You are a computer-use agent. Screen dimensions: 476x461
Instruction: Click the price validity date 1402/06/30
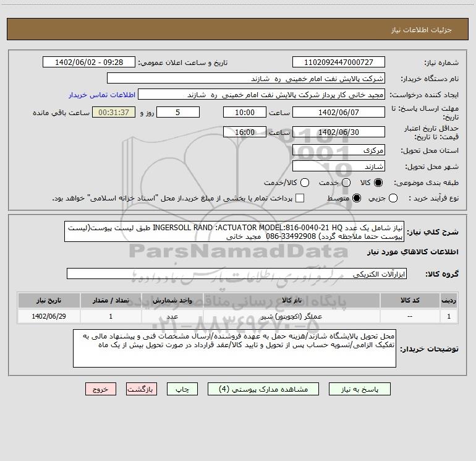point(339,132)
